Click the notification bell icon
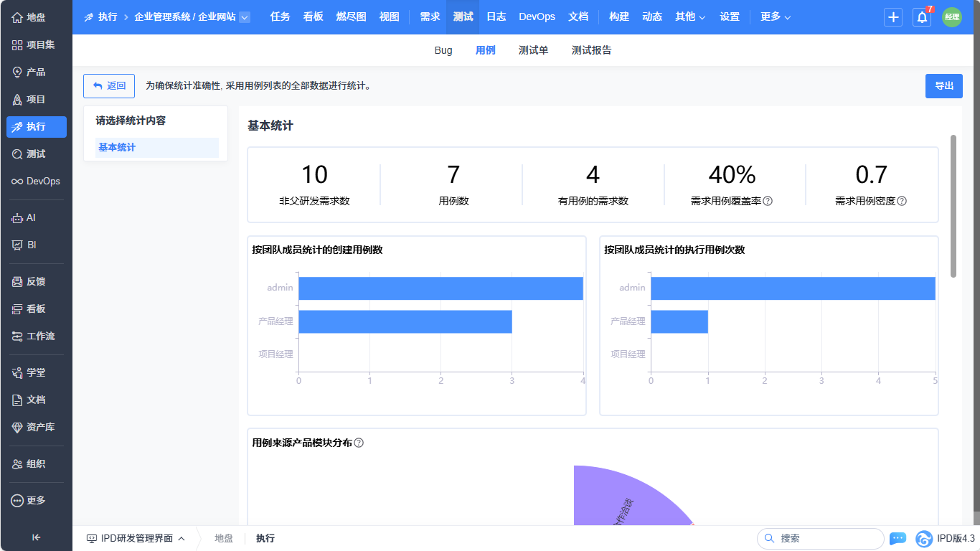980x551 pixels. point(921,17)
